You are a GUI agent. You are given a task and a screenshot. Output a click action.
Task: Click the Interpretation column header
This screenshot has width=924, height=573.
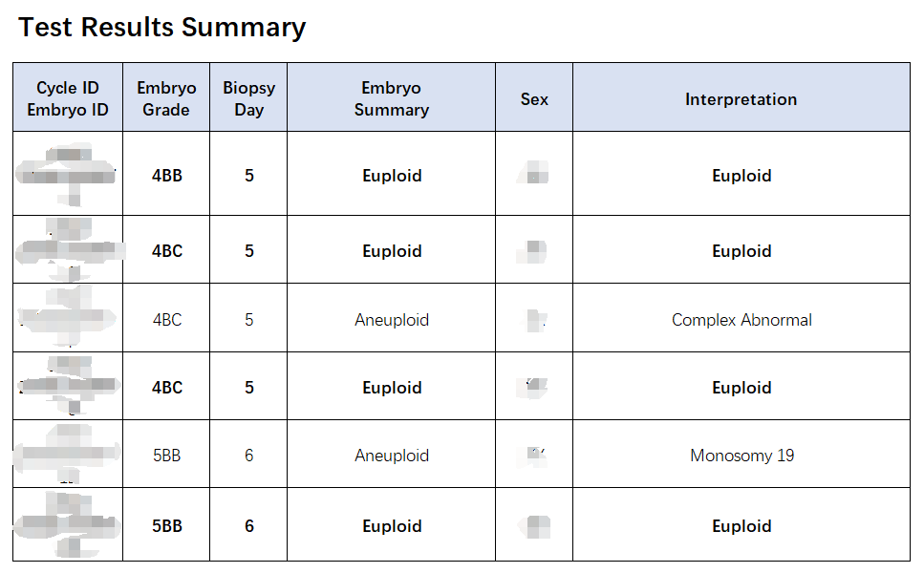[x=741, y=98]
